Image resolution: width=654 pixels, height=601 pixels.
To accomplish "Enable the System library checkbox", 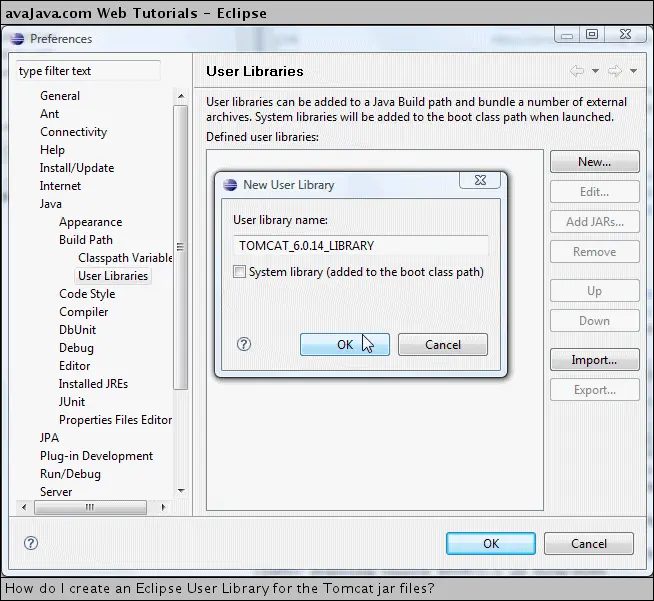I will [239, 272].
